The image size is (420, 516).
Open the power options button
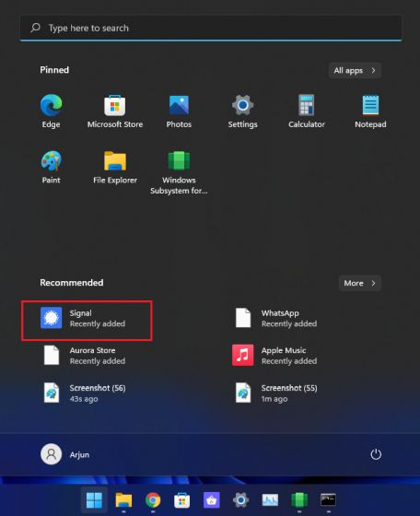tap(376, 454)
